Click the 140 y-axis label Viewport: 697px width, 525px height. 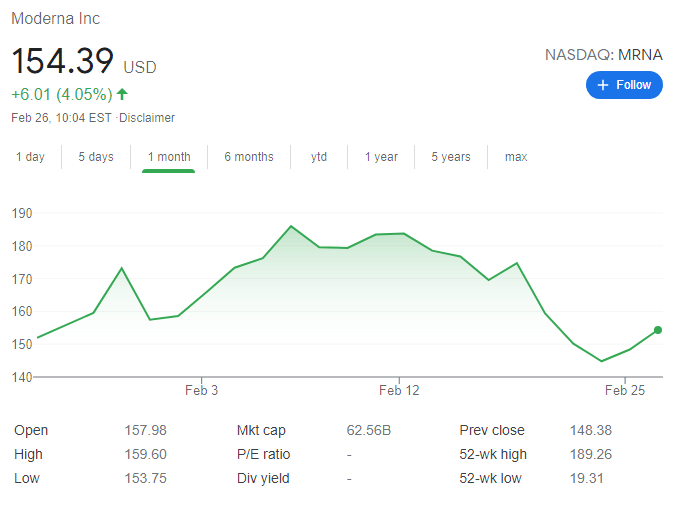[x=22, y=377]
